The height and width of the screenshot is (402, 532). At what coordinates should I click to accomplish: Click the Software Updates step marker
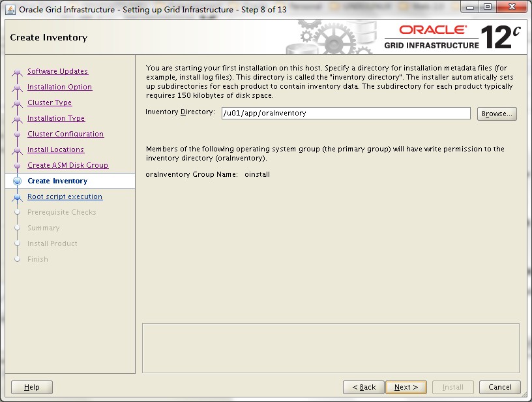pyautogui.click(x=18, y=72)
